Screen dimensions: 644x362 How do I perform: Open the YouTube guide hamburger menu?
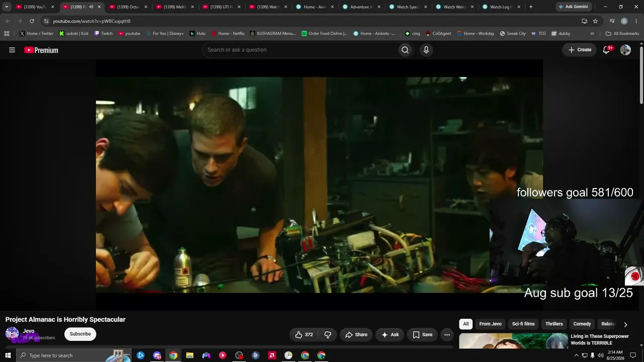12,50
